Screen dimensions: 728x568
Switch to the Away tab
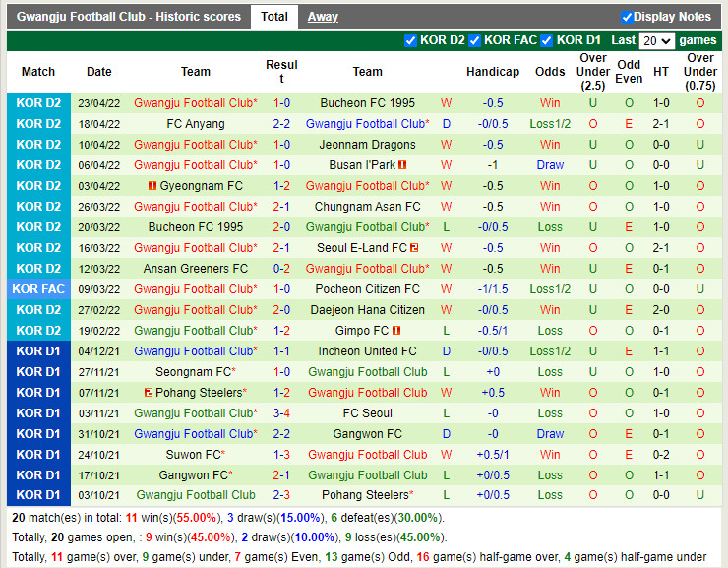pos(323,17)
